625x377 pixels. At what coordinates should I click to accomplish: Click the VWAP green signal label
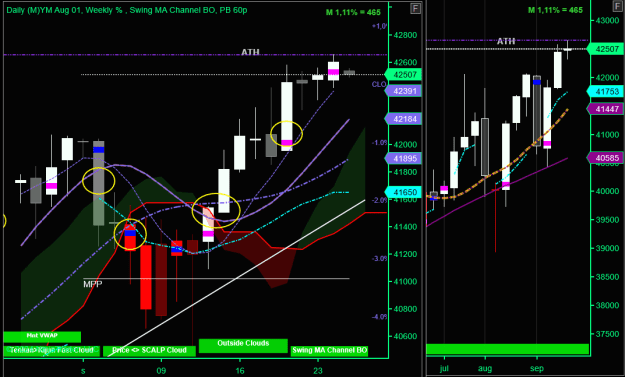click(x=42, y=336)
